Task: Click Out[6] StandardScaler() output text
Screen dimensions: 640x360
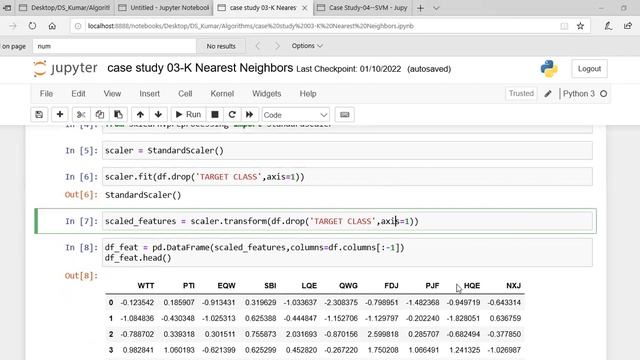Action: (x=143, y=195)
